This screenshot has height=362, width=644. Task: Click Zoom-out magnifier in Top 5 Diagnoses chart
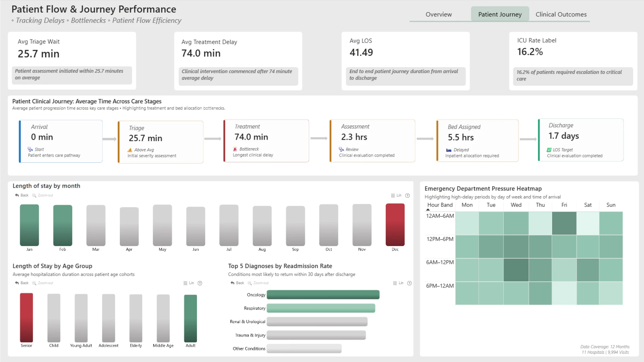[250, 283]
